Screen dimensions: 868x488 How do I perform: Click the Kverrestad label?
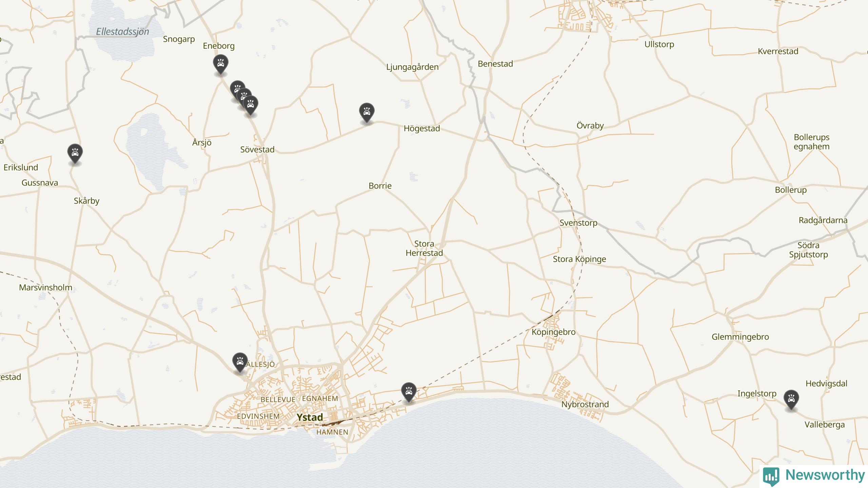pos(778,52)
